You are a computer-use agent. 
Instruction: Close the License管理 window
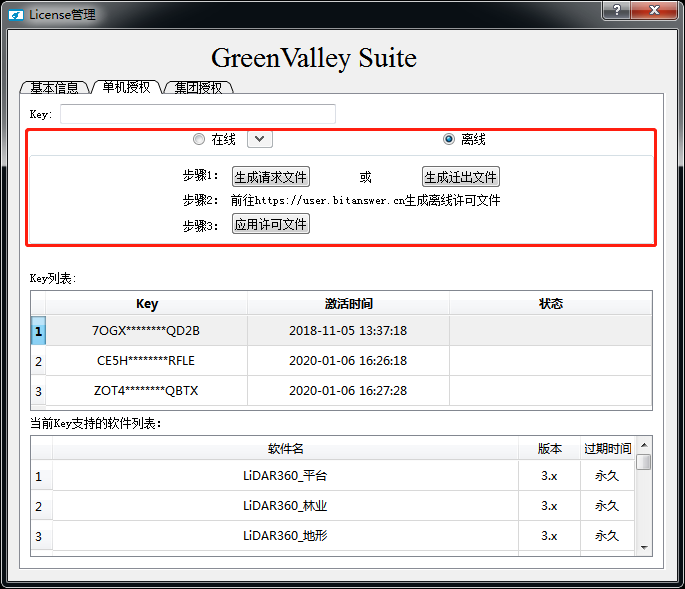(x=654, y=10)
